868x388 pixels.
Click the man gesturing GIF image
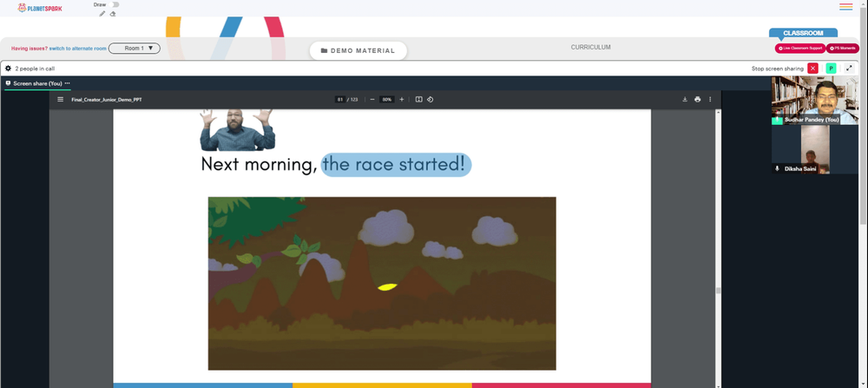tap(238, 129)
